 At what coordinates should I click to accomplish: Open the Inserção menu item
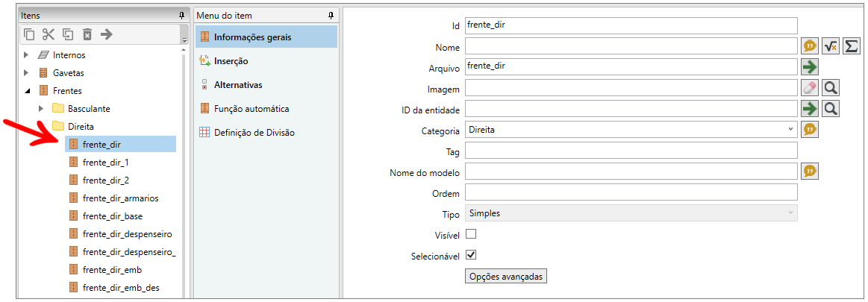click(x=231, y=61)
